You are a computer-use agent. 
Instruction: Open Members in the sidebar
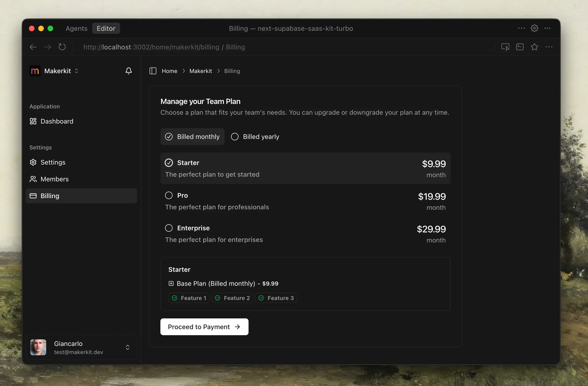(x=54, y=179)
